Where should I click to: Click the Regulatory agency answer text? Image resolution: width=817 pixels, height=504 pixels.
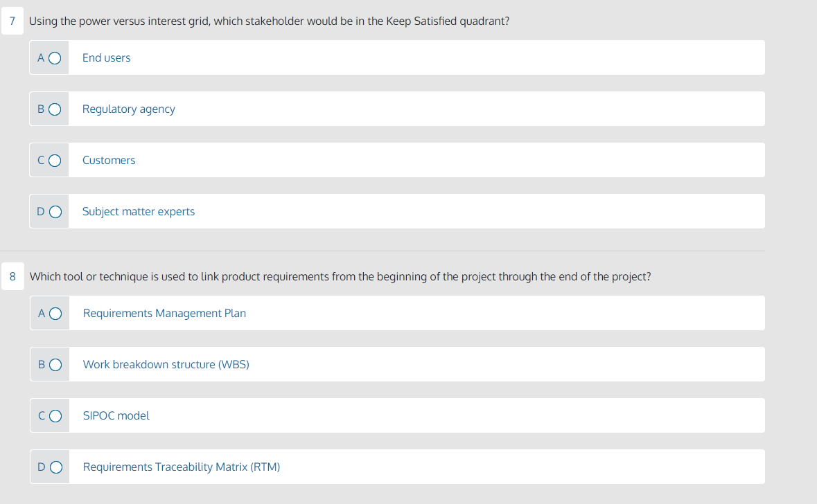pyautogui.click(x=128, y=109)
